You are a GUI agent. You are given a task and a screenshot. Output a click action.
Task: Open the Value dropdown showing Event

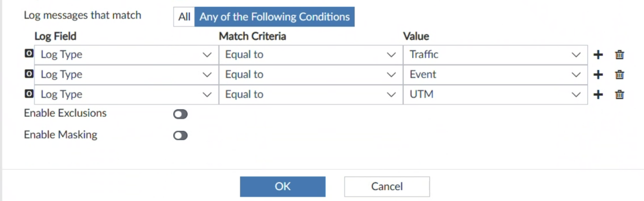coord(495,75)
